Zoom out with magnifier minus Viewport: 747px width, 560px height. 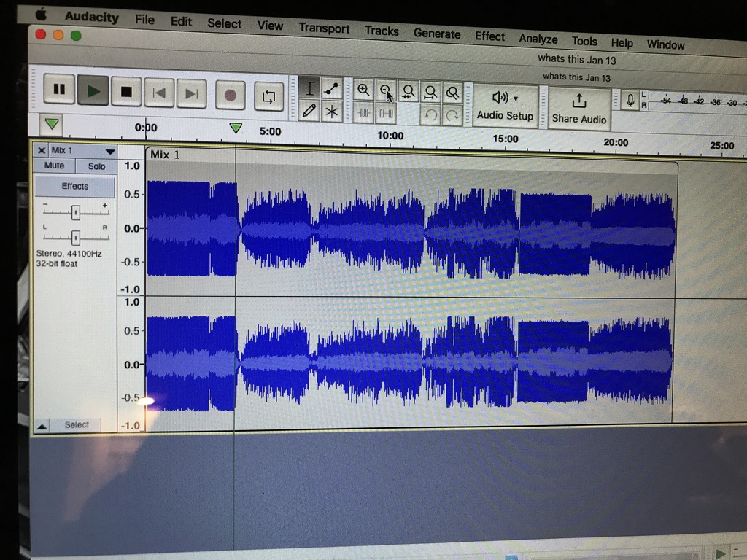[x=385, y=90]
